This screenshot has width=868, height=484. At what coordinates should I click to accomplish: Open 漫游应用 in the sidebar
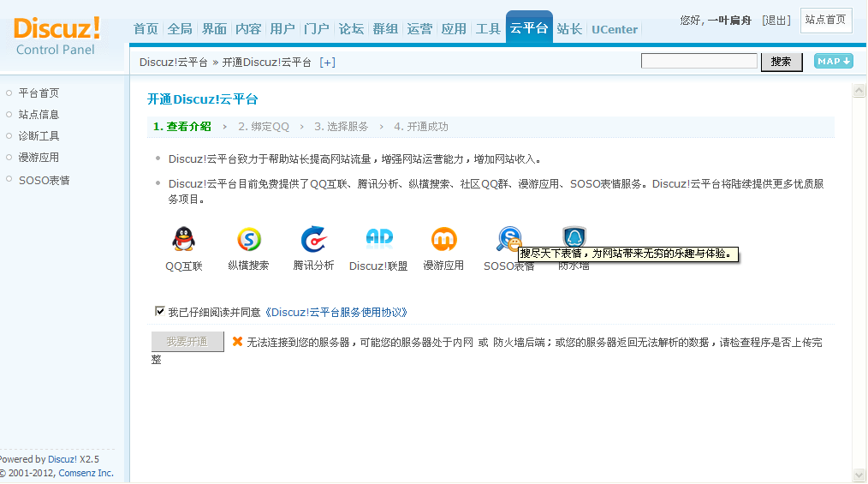[x=39, y=158]
